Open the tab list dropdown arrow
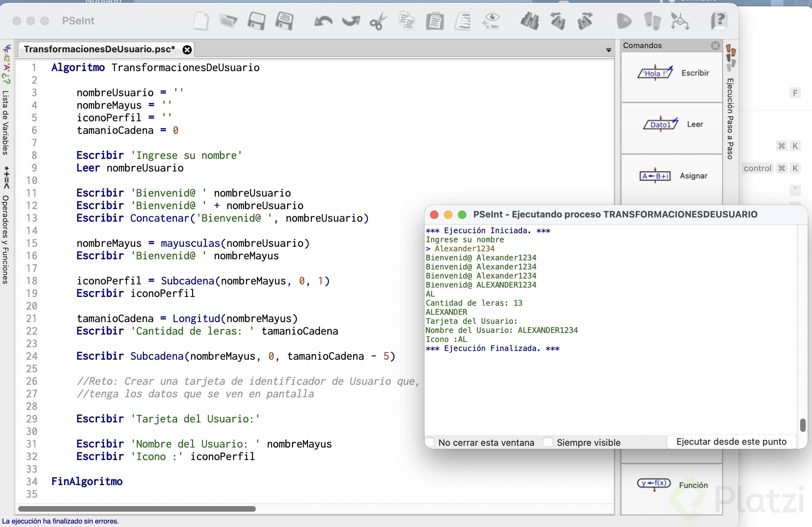 tap(608, 50)
